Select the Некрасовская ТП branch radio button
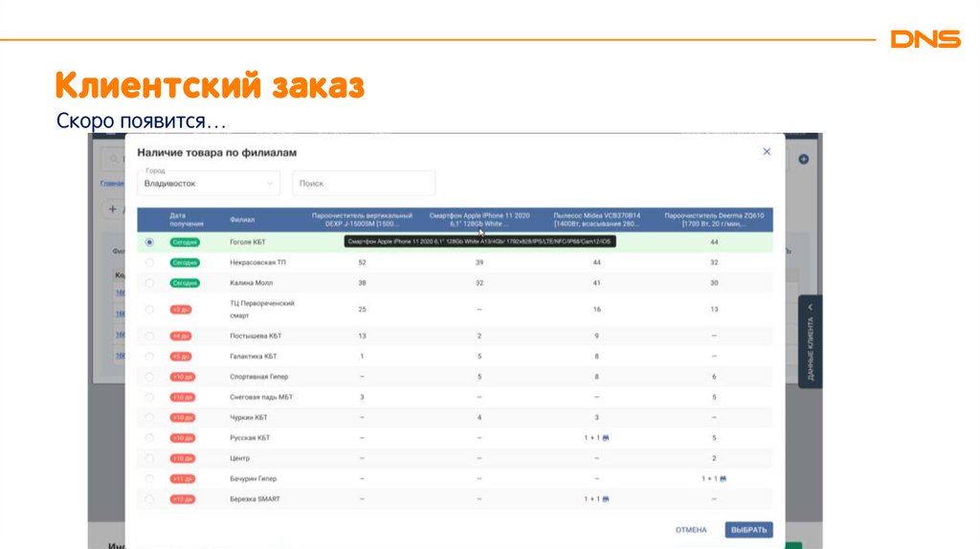Image resolution: width=980 pixels, height=549 pixels. 149,262
